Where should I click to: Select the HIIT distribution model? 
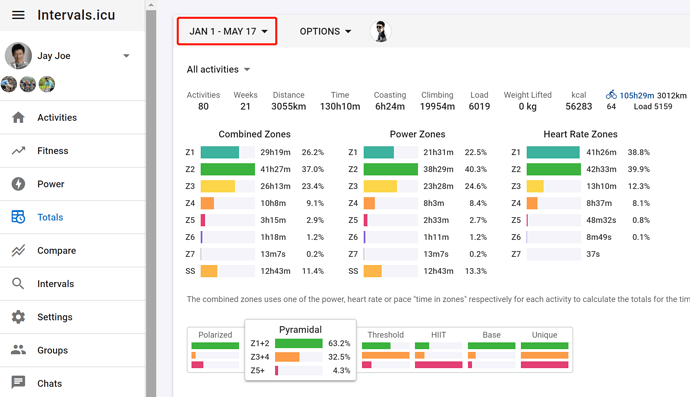coord(438,350)
